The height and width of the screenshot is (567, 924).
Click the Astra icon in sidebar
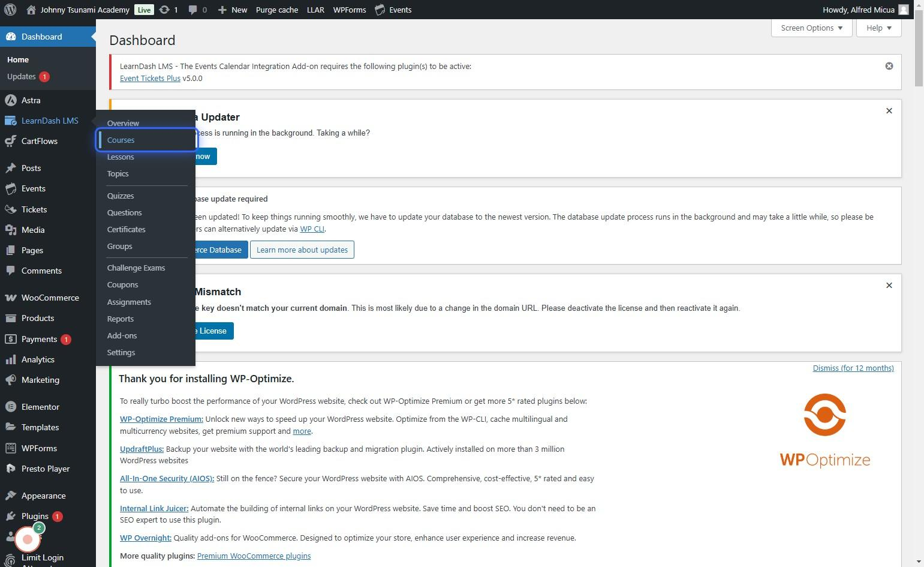coord(10,100)
